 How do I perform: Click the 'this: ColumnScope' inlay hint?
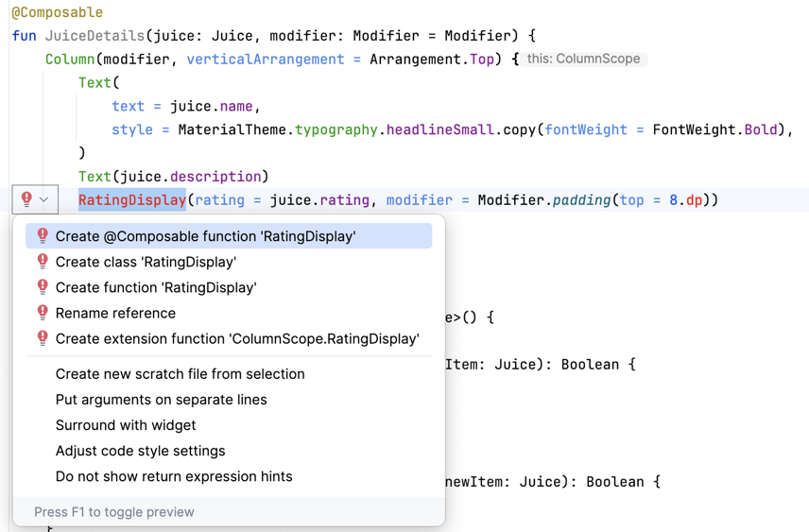(583, 59)
